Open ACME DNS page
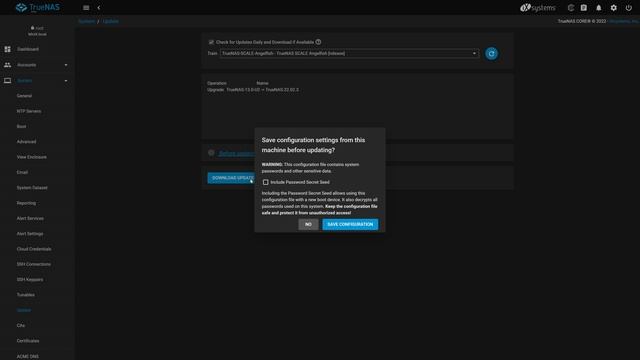This screenshot has width=640, height=360. click(x=28, y=356)
